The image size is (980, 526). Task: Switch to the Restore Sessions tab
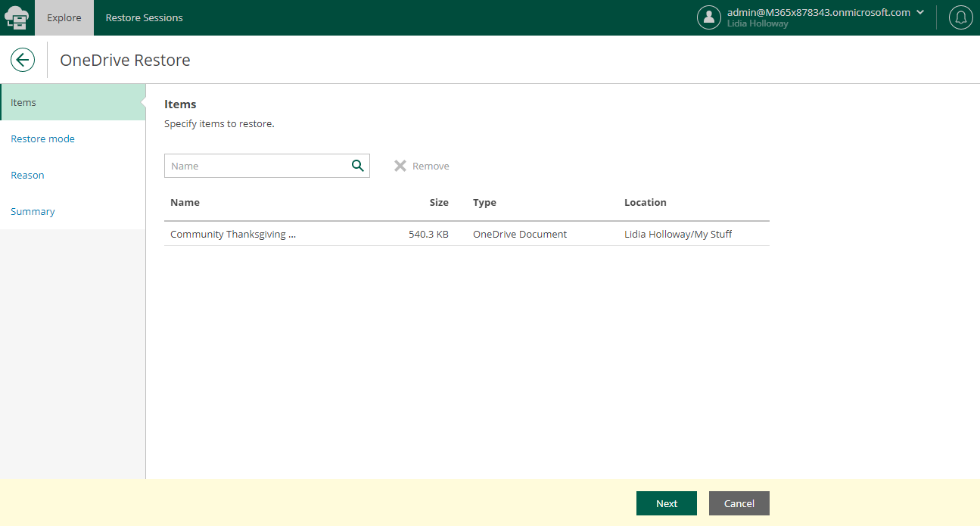tap(144, 17)
